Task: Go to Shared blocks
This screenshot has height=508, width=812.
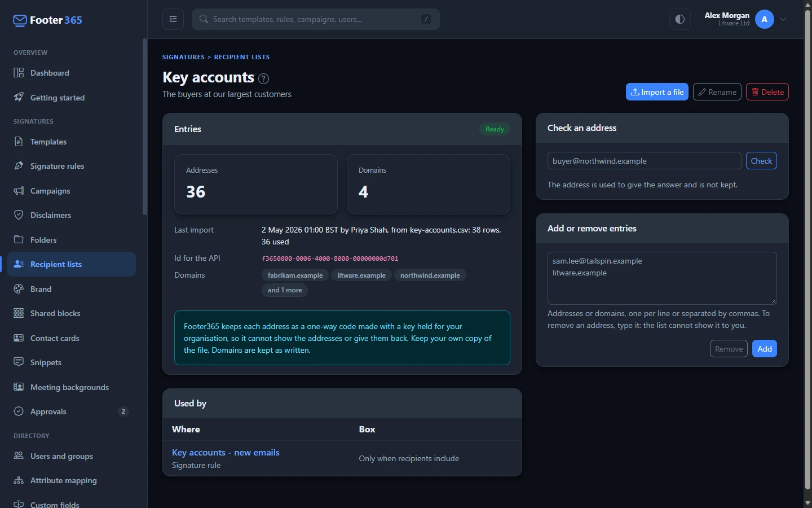Action: point(71,313)
